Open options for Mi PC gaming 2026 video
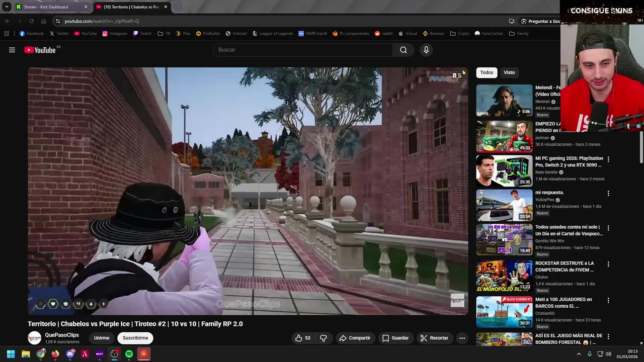This screenshot has width=644, height=362. point(608,159)
